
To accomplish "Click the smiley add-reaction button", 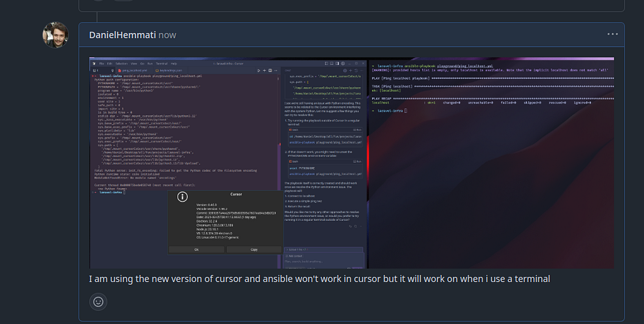I will (x=98, y=301).
